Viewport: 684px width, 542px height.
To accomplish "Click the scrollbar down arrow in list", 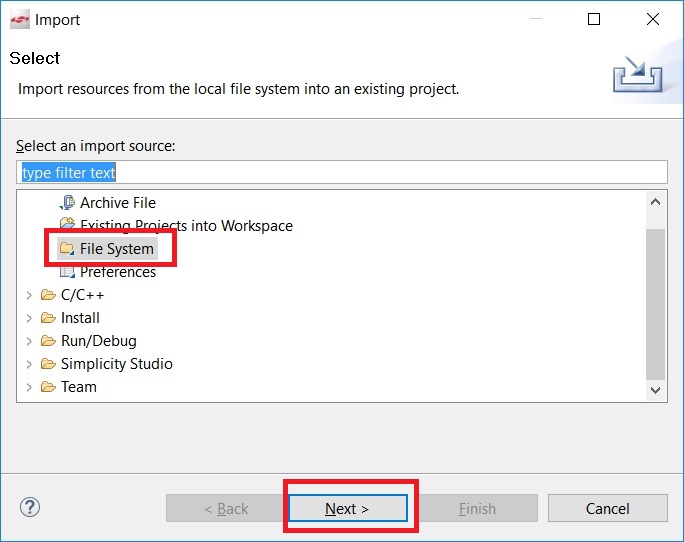I will 655,390.
